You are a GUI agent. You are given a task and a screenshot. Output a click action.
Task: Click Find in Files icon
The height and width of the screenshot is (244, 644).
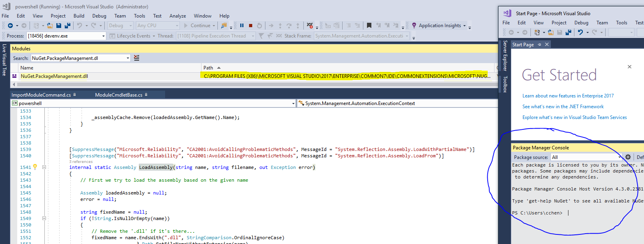pos(224,26)
